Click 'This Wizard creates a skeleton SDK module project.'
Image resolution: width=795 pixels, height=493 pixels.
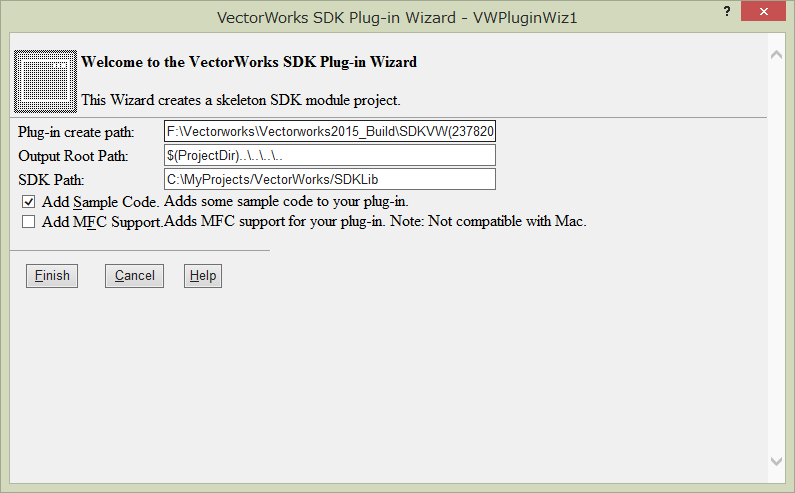241,100
